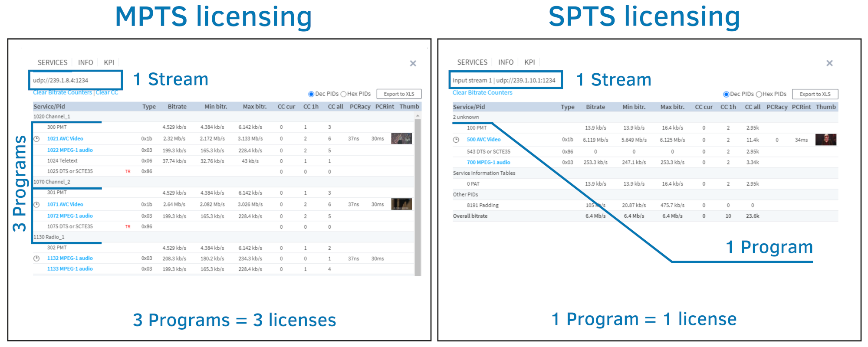
Task: Select Dec PIDs in the MPTS panel
Action: (x=311, y=94)
